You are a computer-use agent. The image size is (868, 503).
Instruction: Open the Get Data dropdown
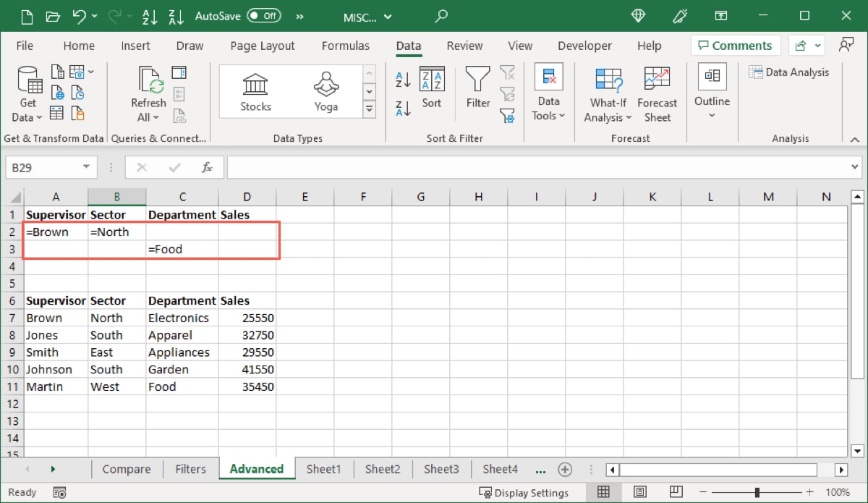click(x=27, y=94)
